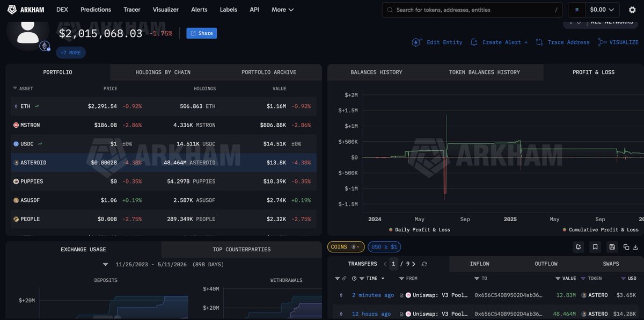Viewport: 644px width, 320px height.
Task: Click the Edit Entity hexagon icon
Action: click(x=417, y=42)
